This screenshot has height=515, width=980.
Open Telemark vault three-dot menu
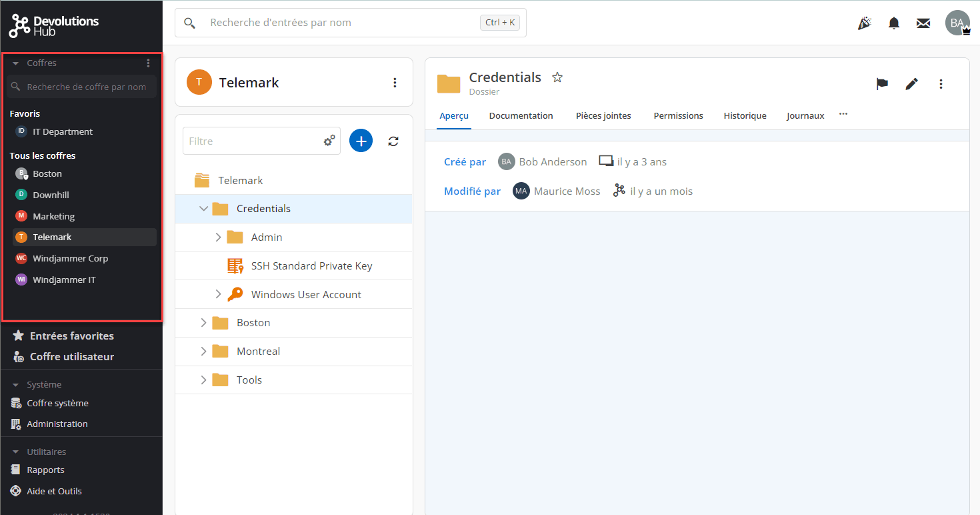click(395, 83)
